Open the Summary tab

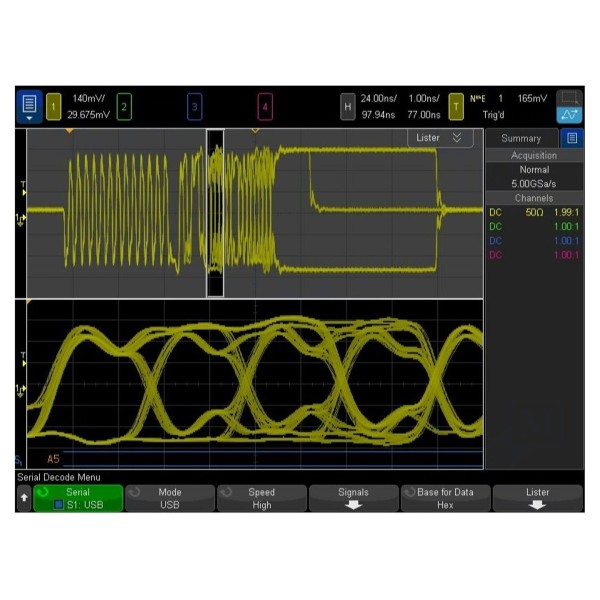[x=521, y=138]
